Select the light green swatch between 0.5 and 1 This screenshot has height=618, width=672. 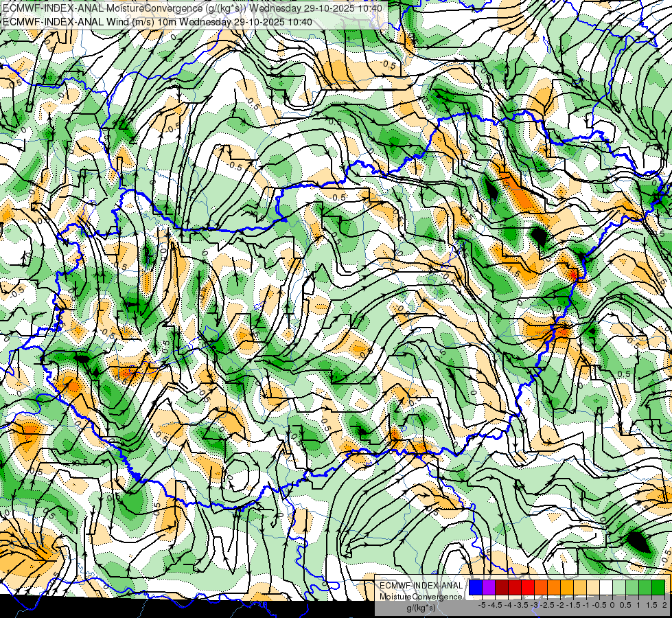click(632, 587)
